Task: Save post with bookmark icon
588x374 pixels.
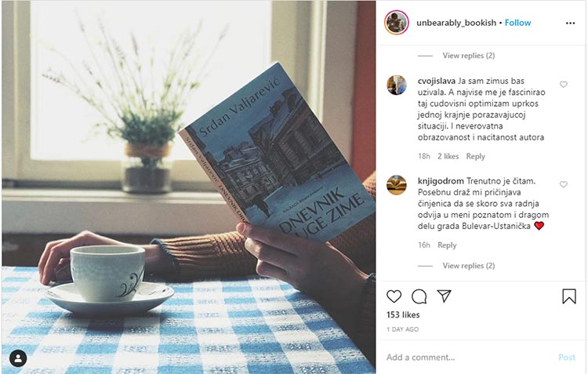Action: [x=569, y=296]
